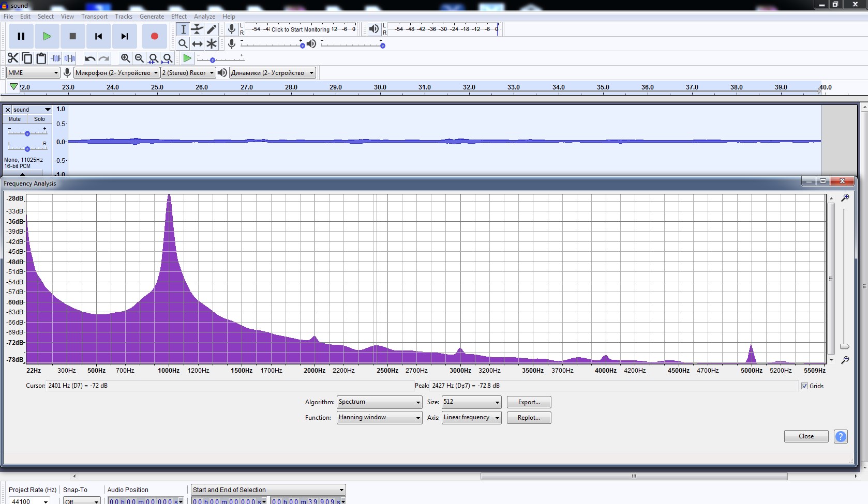
Task: Select the Envelope tool
Action: (x=197, y=29)
